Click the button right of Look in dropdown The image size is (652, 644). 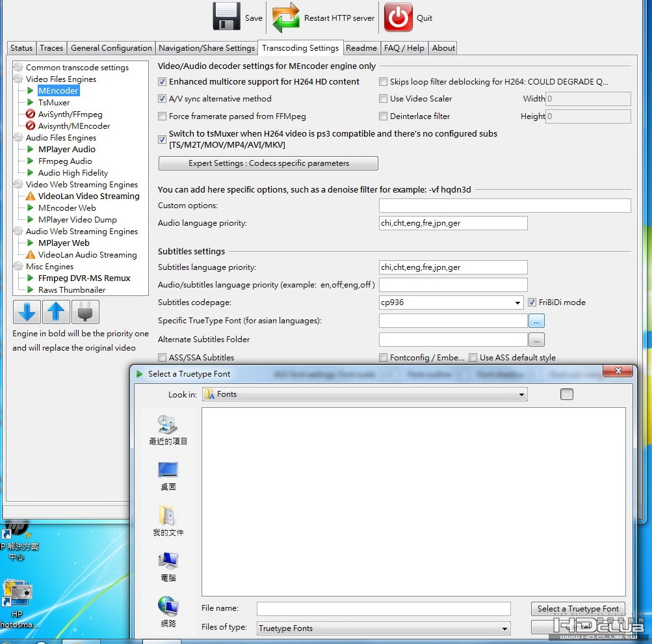click(566, 394)
